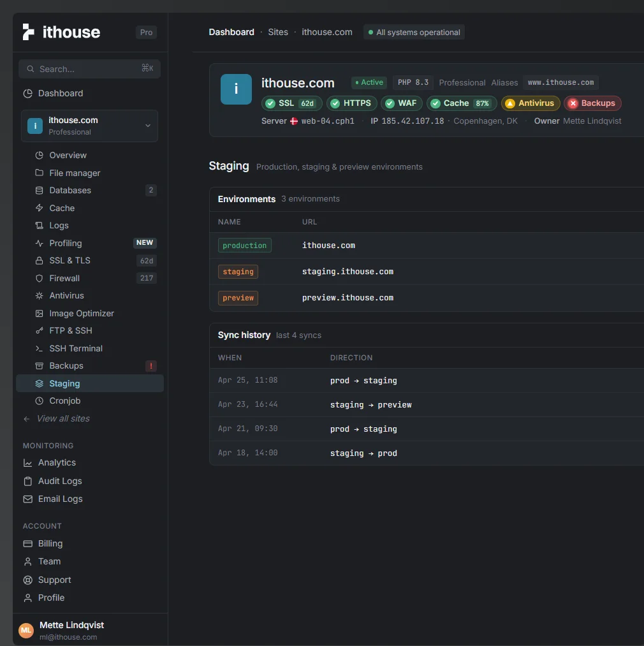Viewport: 644px width, 646px height.
Task: Click the Team person icon
Action: tap(27, 562)
